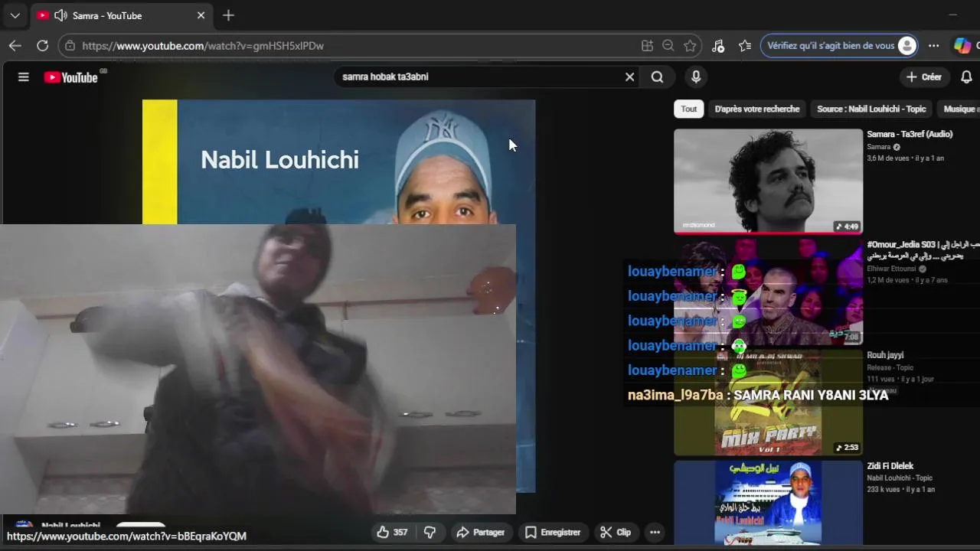Open a new browser tab
This screenshot has height=551, width=980.
(228, 15)
